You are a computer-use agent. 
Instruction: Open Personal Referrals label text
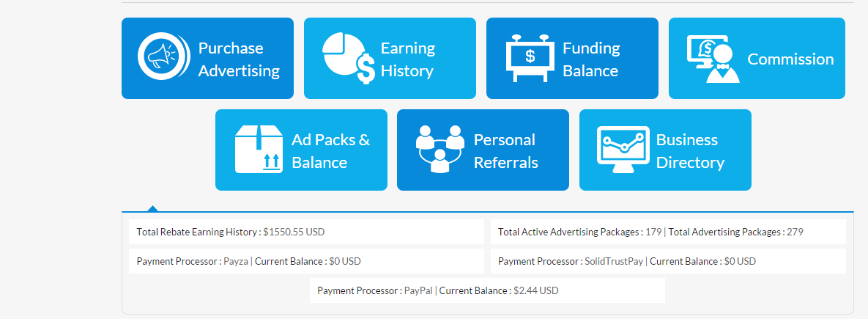505,151
